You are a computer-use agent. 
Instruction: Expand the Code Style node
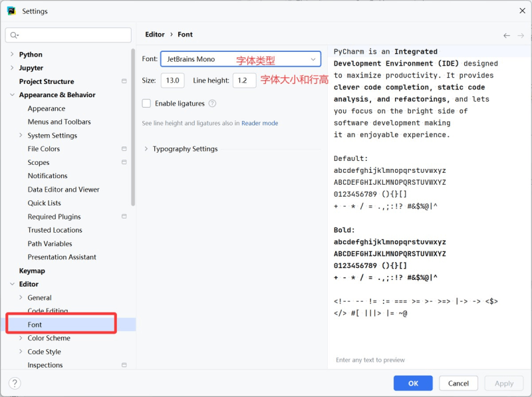[x=21, y=352]
